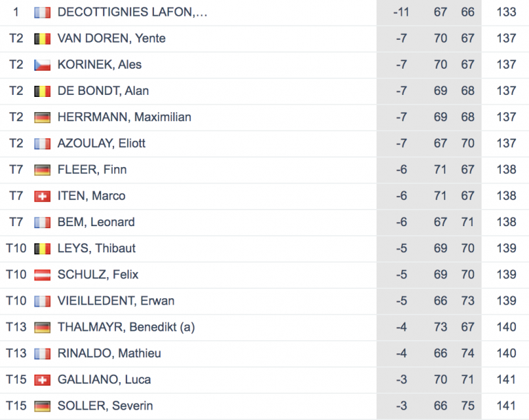This screenshot has height=420, width=529.
Task: Click the French flag beside DECOTTIGNIES LAFON
Action: click(42, 12)
